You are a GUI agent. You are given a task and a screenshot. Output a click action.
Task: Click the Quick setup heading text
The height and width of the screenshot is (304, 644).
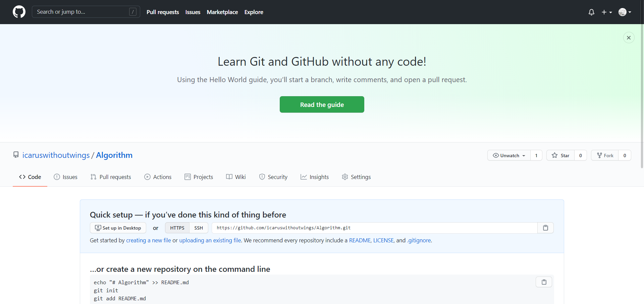(x=188, y=215)
